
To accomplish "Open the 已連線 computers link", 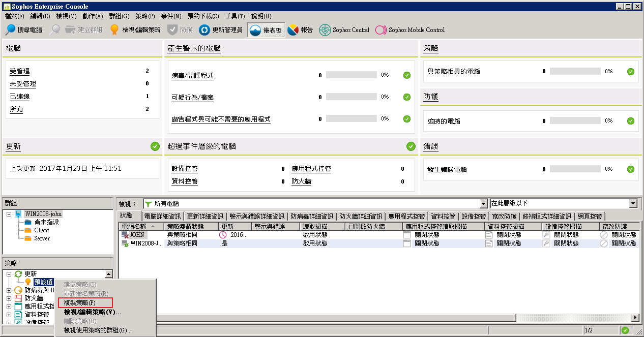I will click(x=19, y=97).
